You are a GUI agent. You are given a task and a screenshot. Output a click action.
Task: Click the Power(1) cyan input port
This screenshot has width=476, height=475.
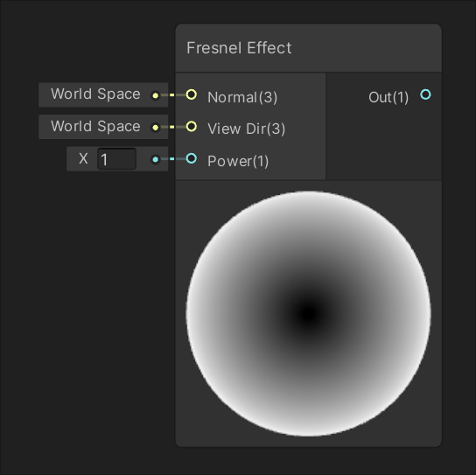[x=192, y=158]
